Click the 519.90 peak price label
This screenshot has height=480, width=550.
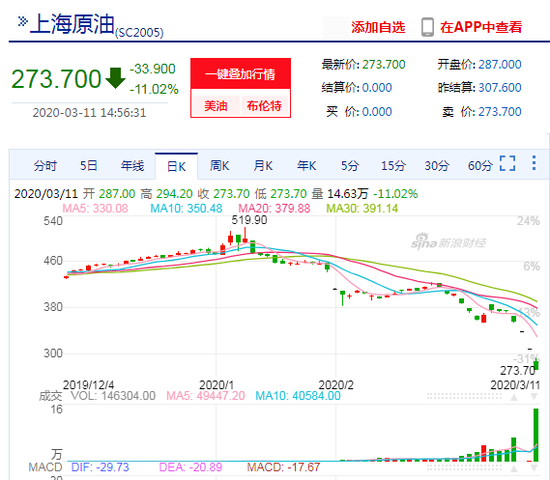(x=249, y=220)
